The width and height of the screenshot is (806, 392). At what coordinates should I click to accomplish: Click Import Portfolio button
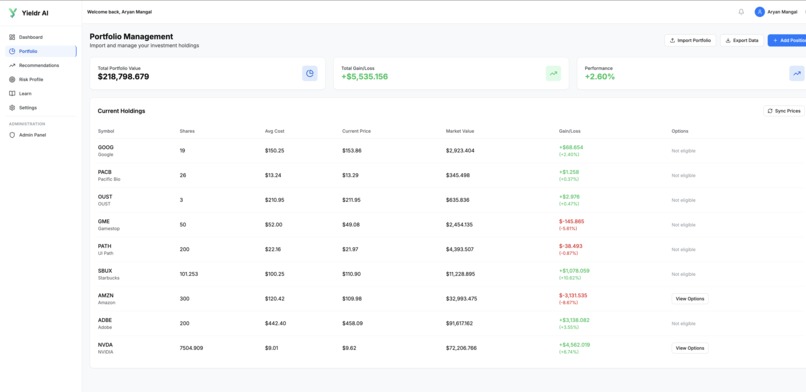coord(690,40)
